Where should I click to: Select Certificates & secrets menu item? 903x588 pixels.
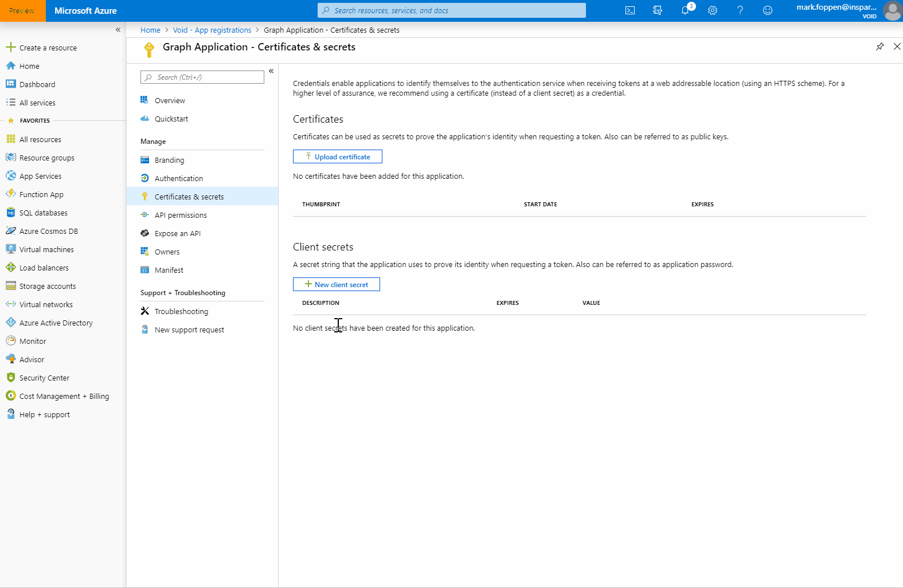click(x=202, y=197)
